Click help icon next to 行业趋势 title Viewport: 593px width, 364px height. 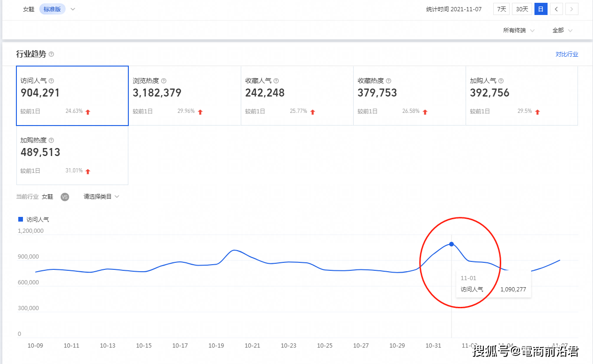(x=52, y=54)
